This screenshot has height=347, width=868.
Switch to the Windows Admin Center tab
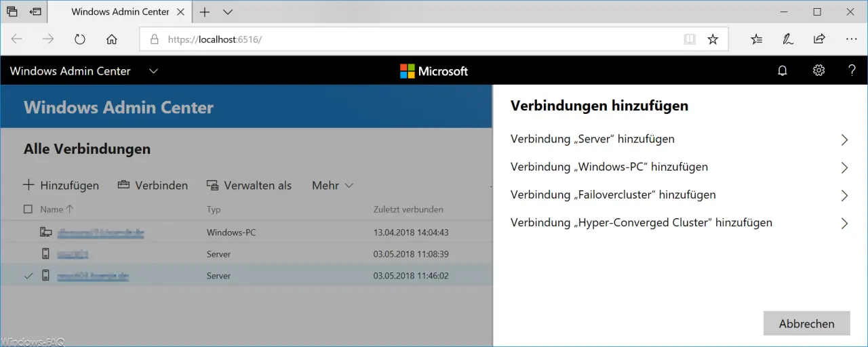click(119, 12)
